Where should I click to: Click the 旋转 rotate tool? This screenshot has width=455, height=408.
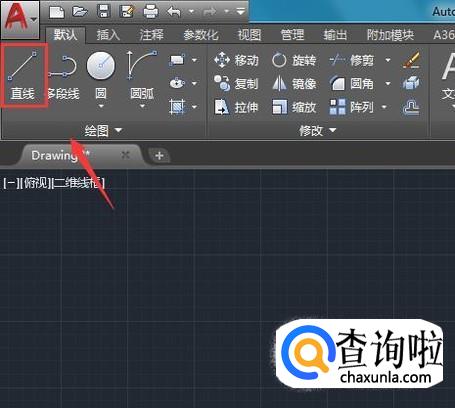[x=294, y=60]
